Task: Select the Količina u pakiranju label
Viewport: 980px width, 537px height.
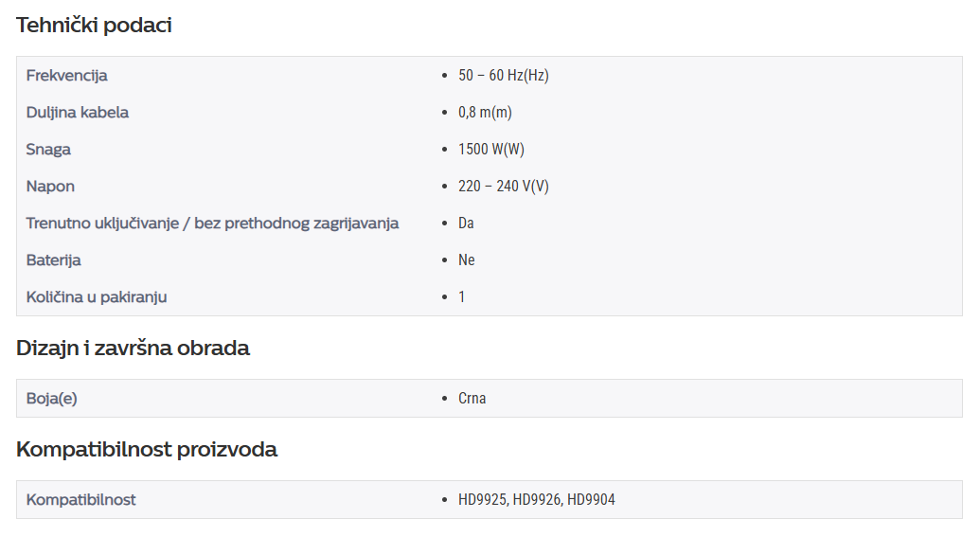Action: [x=97, y=297]
